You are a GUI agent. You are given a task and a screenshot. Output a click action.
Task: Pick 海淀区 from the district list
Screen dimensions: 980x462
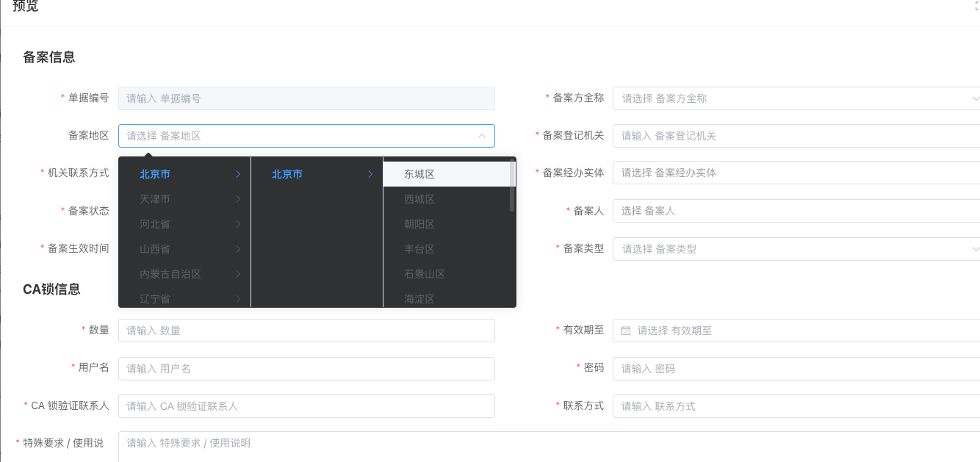[419, 299]
